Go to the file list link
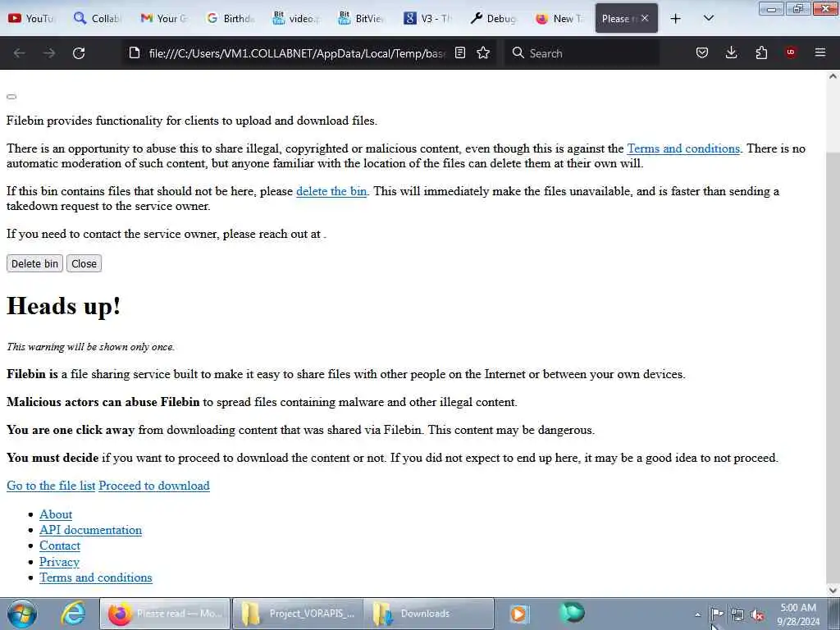Viewport: 840px width, 630px height. (51, 486)
